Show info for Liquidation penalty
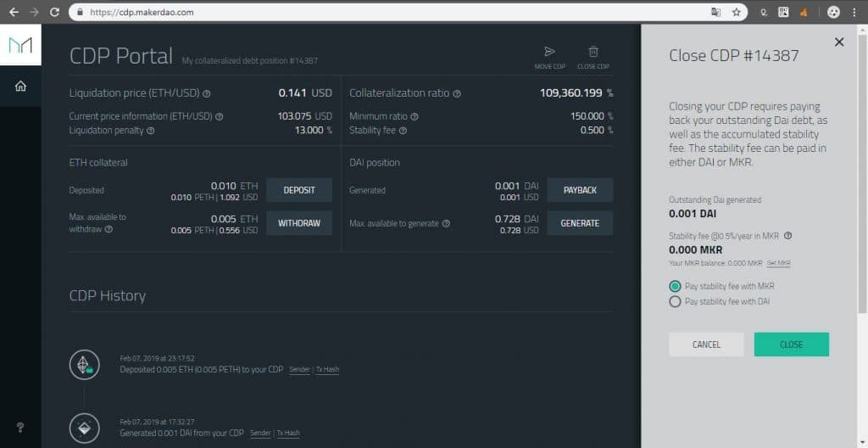Screen dimensions: 868x448 pos(151,131)
